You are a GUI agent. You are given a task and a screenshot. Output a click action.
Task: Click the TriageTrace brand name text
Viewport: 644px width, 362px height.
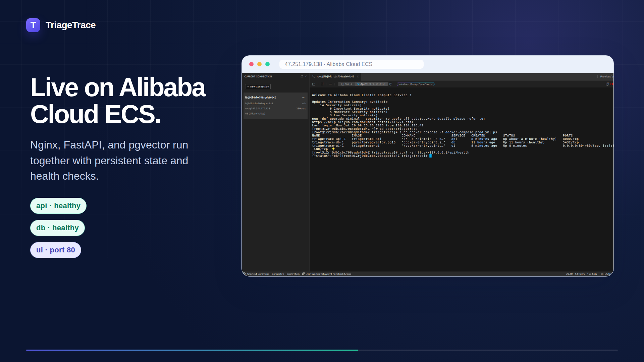click(71, 25)
